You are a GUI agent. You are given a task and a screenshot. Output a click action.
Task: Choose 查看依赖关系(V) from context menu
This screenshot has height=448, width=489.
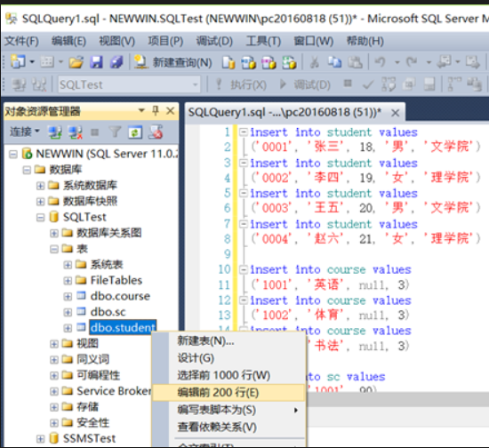[228, 428]
